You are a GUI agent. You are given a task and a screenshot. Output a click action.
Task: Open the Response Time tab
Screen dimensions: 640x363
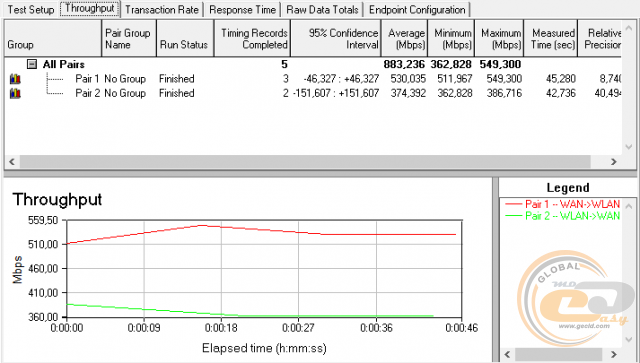242,9
